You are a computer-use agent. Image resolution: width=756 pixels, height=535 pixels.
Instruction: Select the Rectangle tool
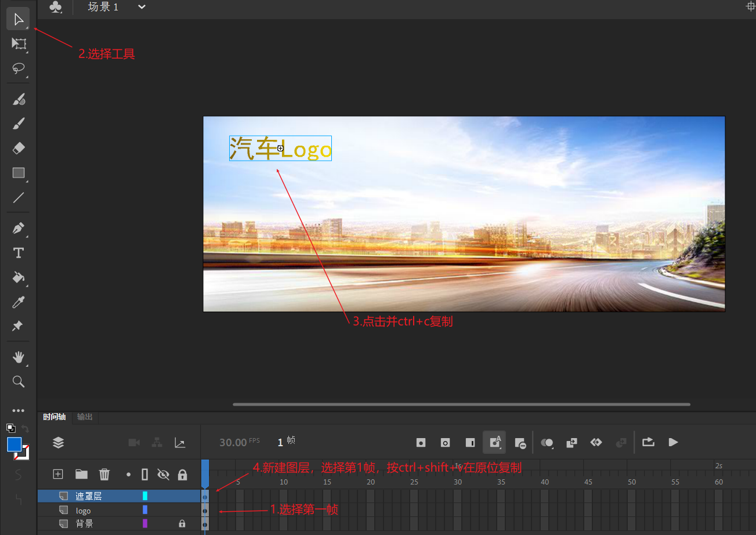coord(19,173)
